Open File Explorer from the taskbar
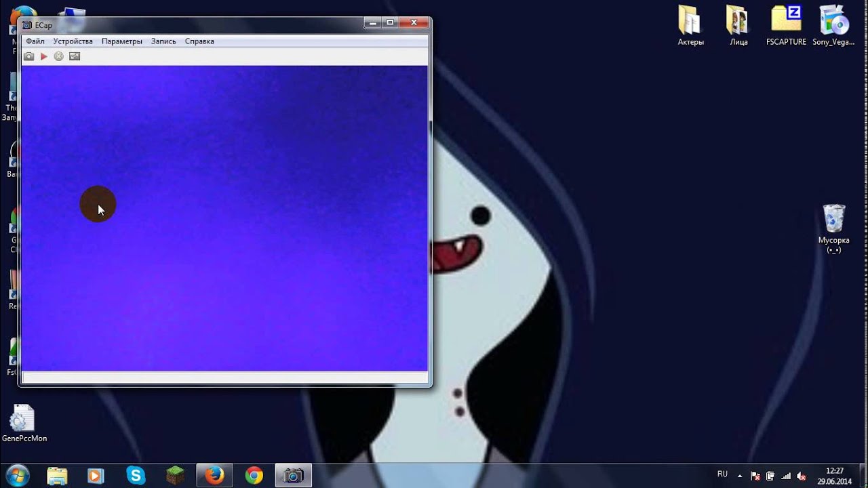Image resolution: width=868 pixels, height=488 pixels. coord(57,476)
